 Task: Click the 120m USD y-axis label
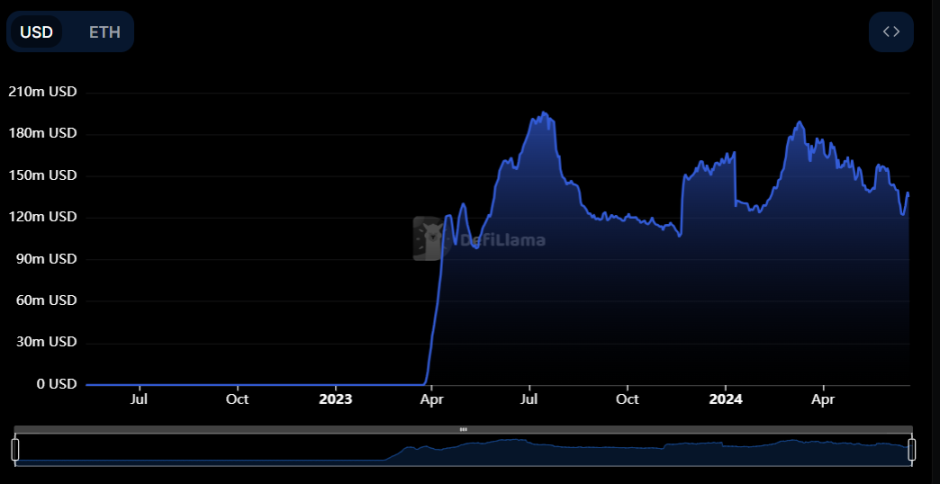[x=42, y=217]
